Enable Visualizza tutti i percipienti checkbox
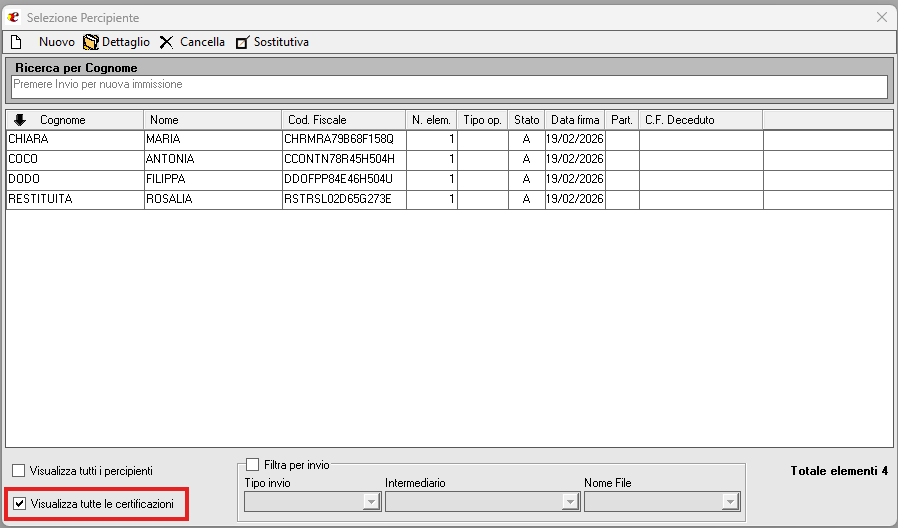Screen dimensions: 898x528 [x=19, y=471]
